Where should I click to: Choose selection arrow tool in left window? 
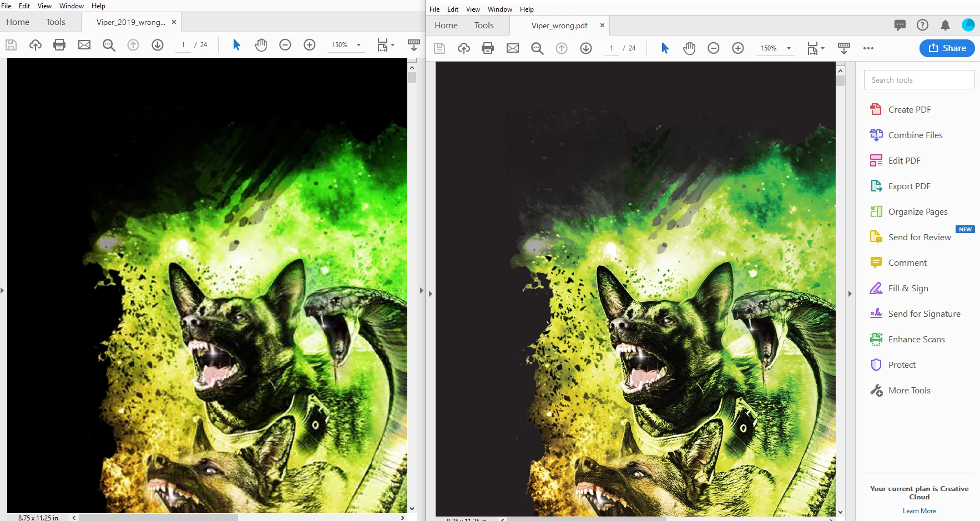click(x=236, y=45)
